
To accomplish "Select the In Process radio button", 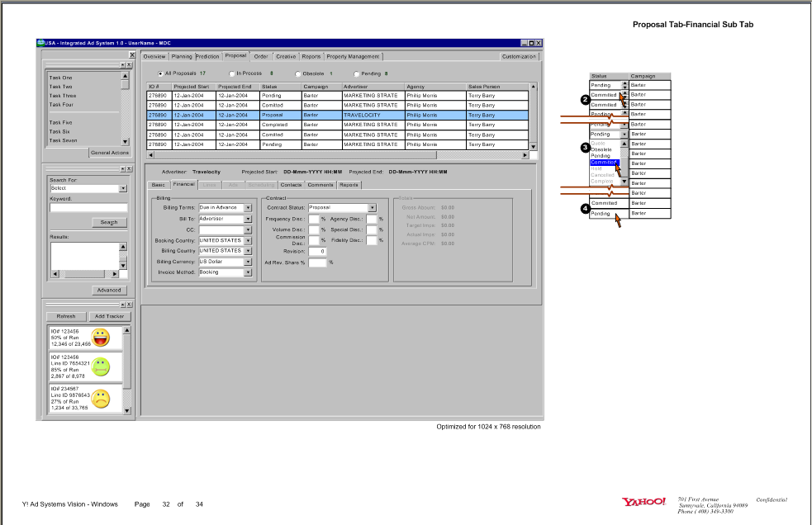I will click(x=232, y=73).
